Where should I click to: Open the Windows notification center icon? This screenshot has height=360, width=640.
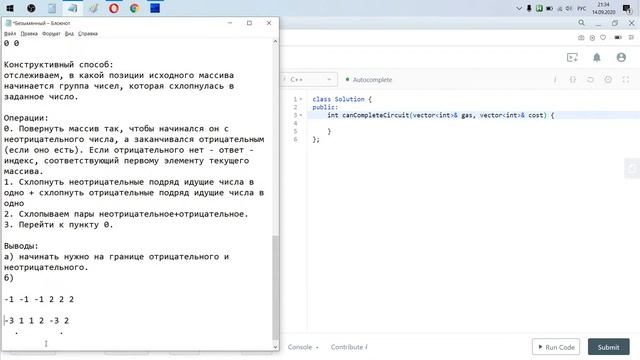[627, 8]
